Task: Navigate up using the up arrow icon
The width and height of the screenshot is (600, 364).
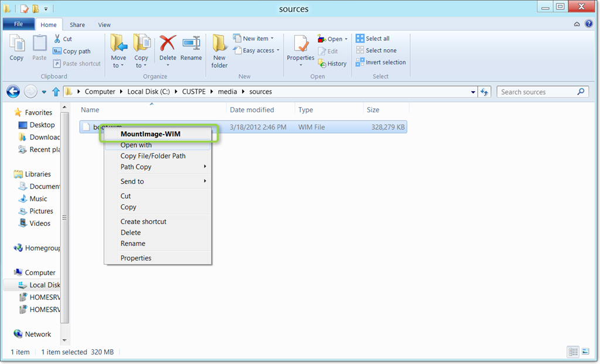Action: coord(56,91)
